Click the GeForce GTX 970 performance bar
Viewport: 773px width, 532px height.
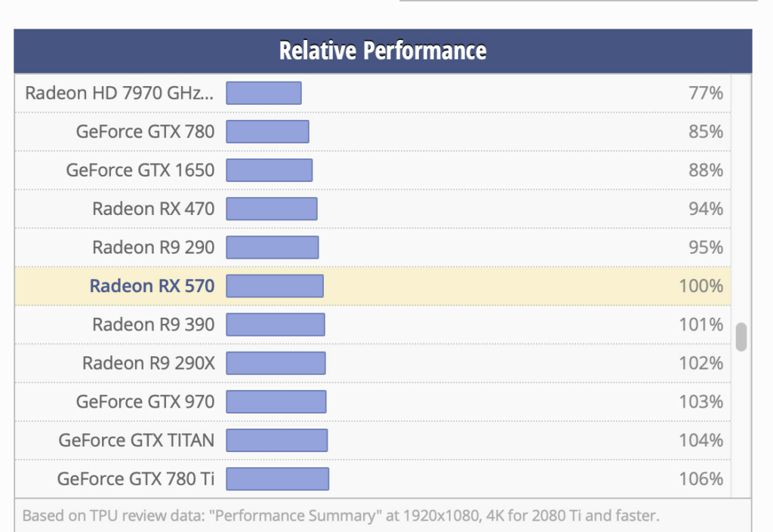click(x=276, y=401)
